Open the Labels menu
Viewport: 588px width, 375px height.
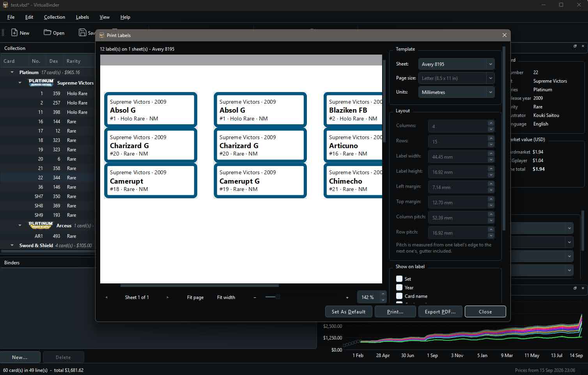click(82, 17)
